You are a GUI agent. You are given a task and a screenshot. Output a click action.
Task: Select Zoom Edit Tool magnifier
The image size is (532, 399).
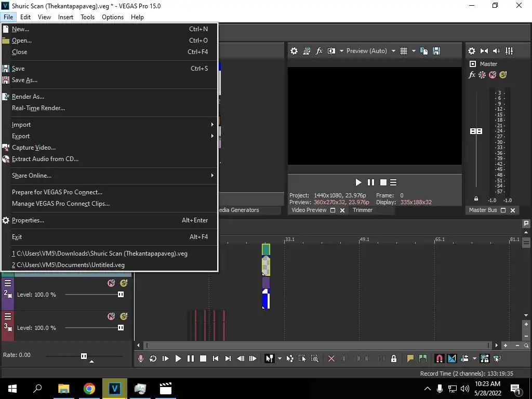[x=314, y=358]
